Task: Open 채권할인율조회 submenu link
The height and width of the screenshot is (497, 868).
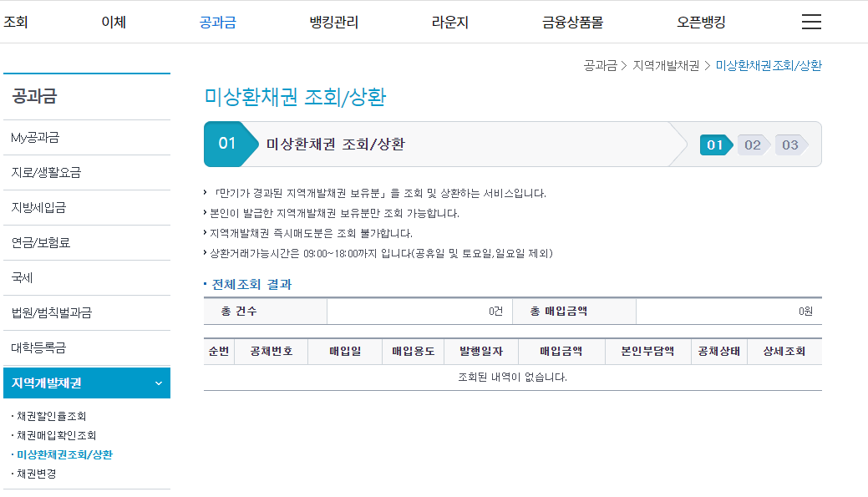Action: [52, 416]
